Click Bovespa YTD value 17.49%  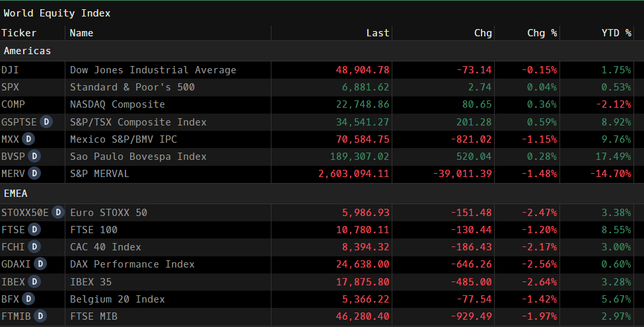click(x=613, y=157)
